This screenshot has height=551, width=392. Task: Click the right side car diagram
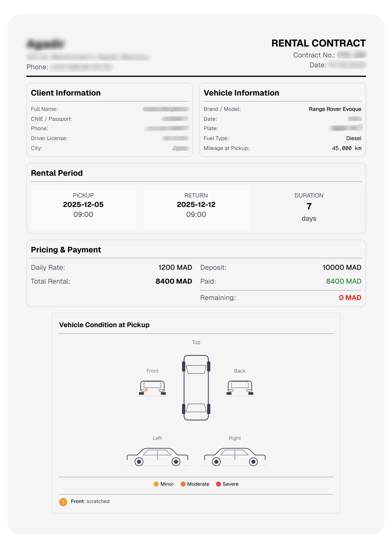point(235,457)
